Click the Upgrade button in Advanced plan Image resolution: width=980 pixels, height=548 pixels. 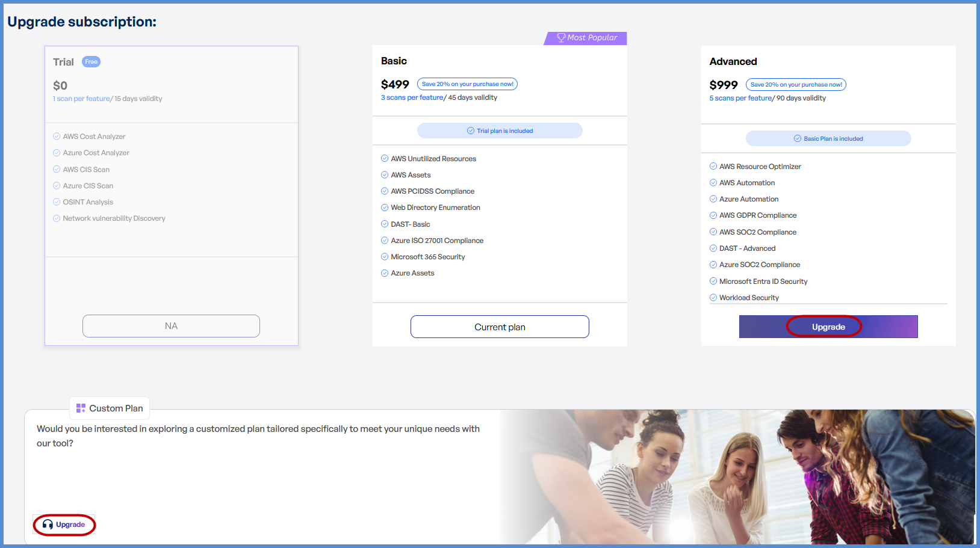(x=828, y=327)
